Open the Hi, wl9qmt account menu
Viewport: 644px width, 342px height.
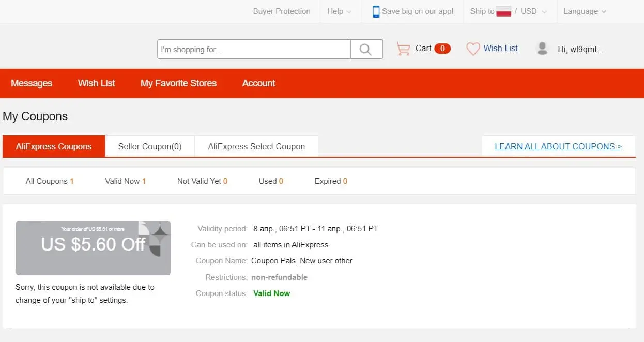[x=581, y=50]
